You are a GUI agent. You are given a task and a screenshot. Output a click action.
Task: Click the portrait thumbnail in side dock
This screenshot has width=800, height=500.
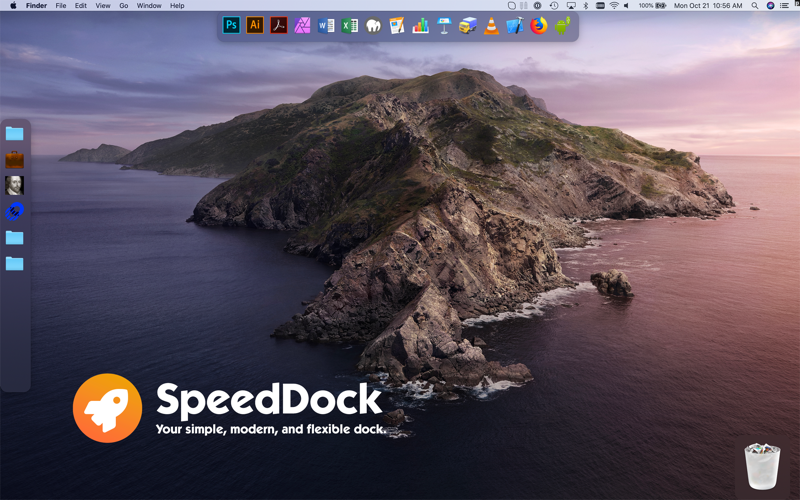pos(14,185)
